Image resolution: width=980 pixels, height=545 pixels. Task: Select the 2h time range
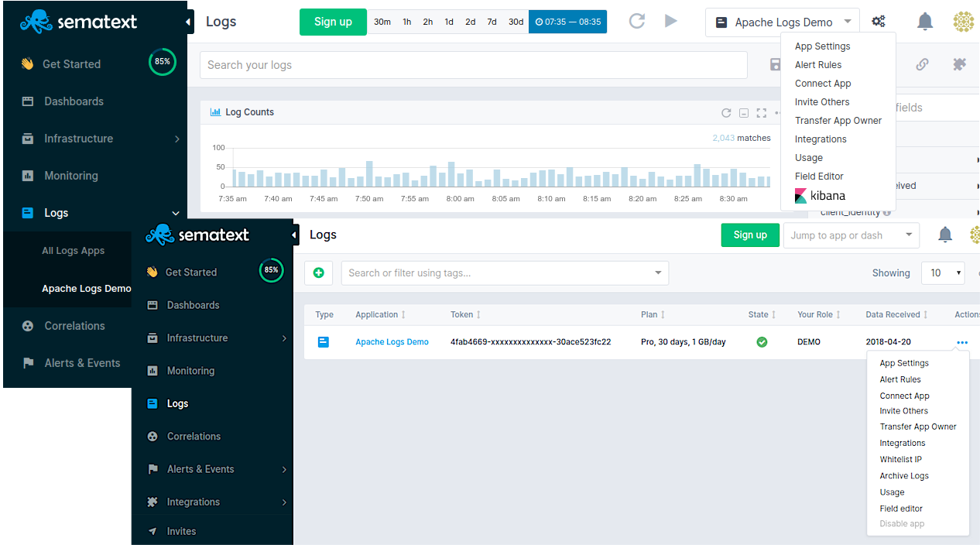[x=428, y=22]
